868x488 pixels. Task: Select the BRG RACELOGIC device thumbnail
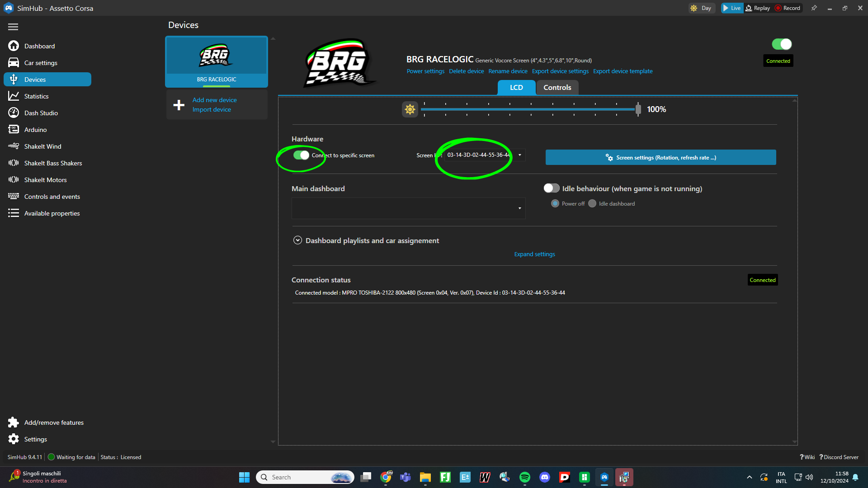click(217, 61)
